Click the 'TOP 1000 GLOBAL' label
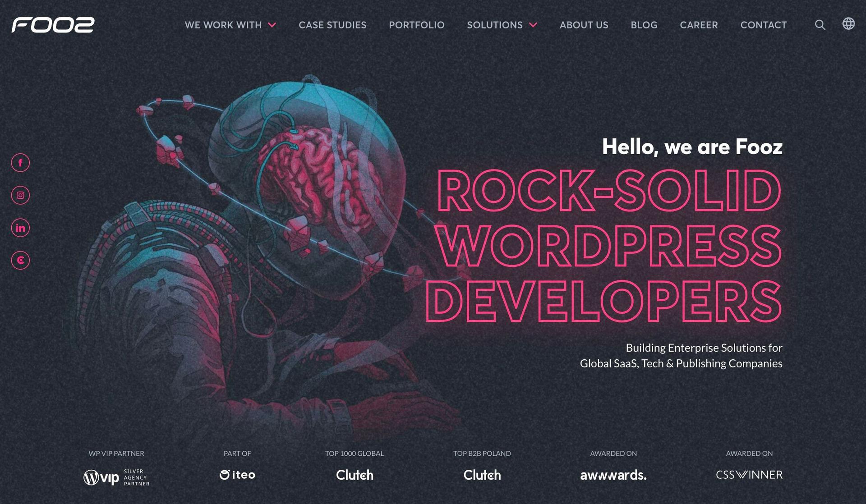Image resolution: width=866 pixels, height=504 pixels. pos(355,454)
